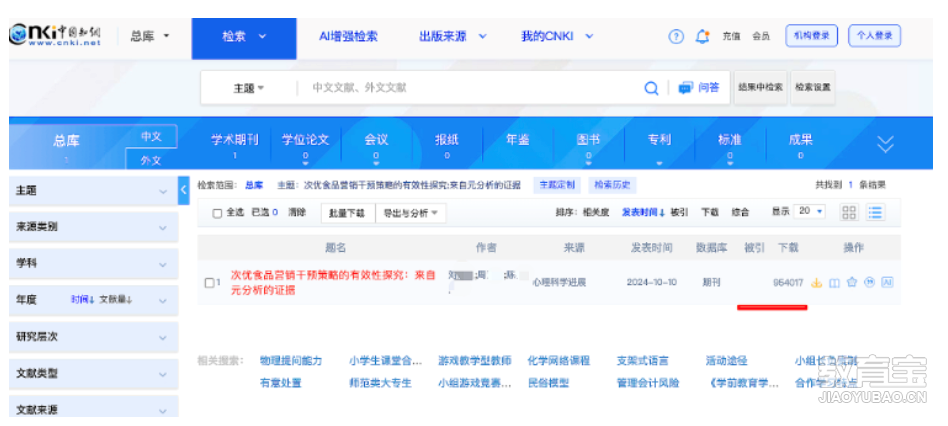The height and width of the screenshot is (426, 948).
Task: Open the 主题 search field dropdown
Action: [x=249, y=88]
